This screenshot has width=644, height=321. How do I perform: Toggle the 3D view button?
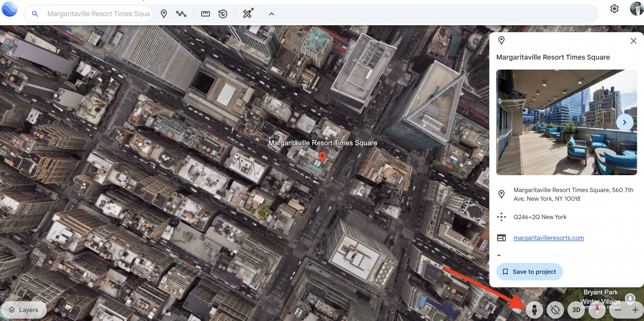(x=576, y=310)
